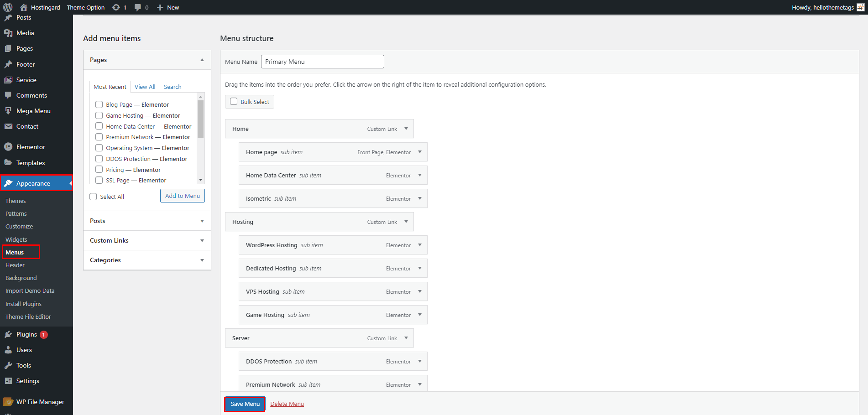Open the Theme File Editor link
868x415 pixels.
28,316
